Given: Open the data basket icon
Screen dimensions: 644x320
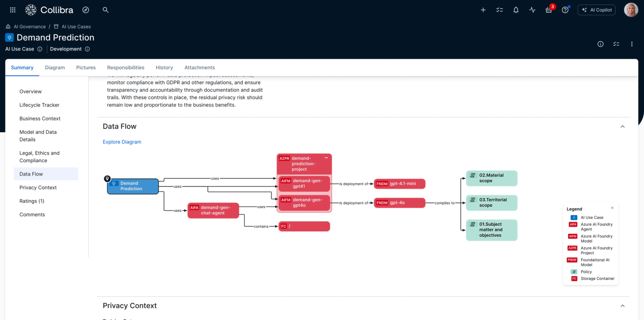Looking at the screenshot, I should 549,10.
